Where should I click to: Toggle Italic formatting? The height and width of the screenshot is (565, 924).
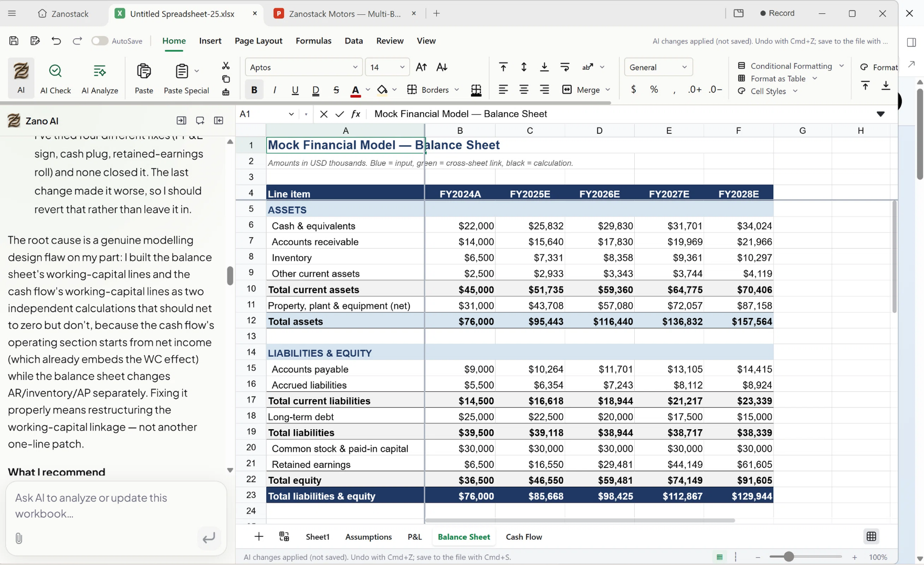tap(275, 90)
